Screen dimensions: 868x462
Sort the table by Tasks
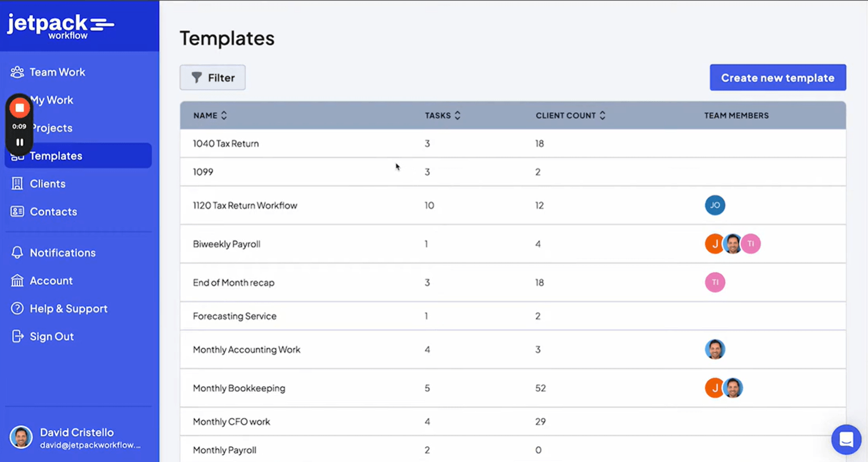tap(443, 115)
